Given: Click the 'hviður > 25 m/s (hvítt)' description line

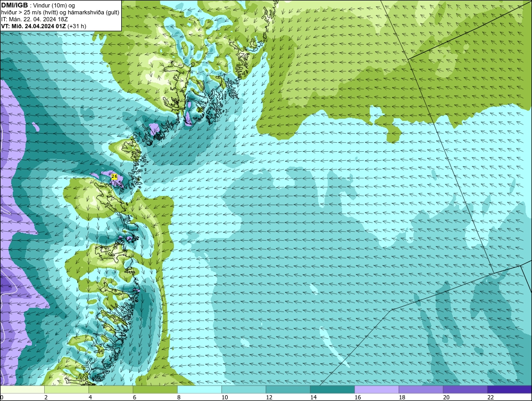Looking at the screenshot, I should (x=60, y=13).
